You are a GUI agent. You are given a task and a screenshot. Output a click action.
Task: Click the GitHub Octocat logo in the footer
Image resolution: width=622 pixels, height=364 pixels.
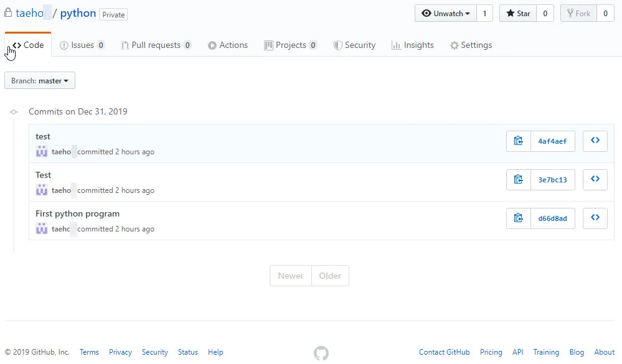[x=321, y=353]
